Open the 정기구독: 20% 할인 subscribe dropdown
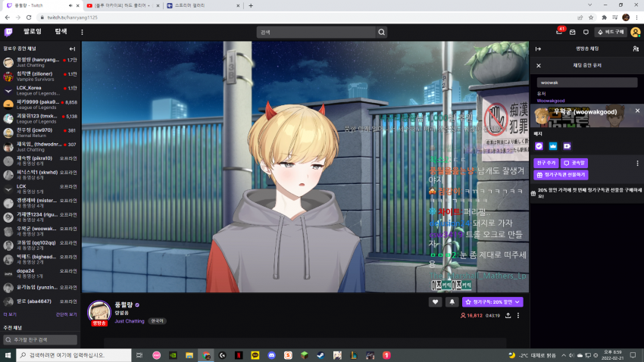 [x=492, y=302]
